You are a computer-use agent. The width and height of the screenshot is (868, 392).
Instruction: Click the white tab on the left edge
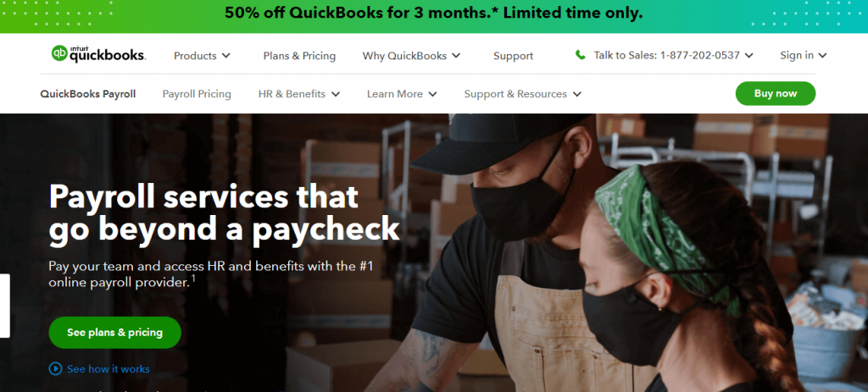pyautogui.click(x=4, y=305)
